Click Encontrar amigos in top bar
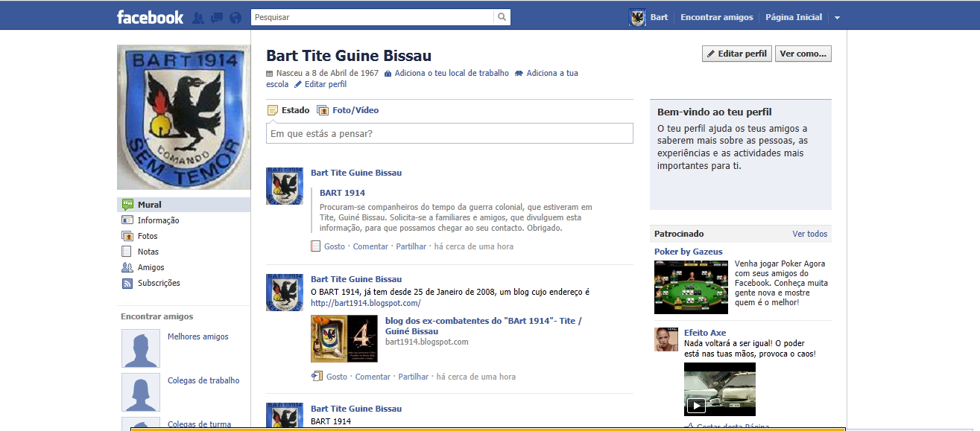This screenshot has width=980, height=431. click(x=717, y=17)
